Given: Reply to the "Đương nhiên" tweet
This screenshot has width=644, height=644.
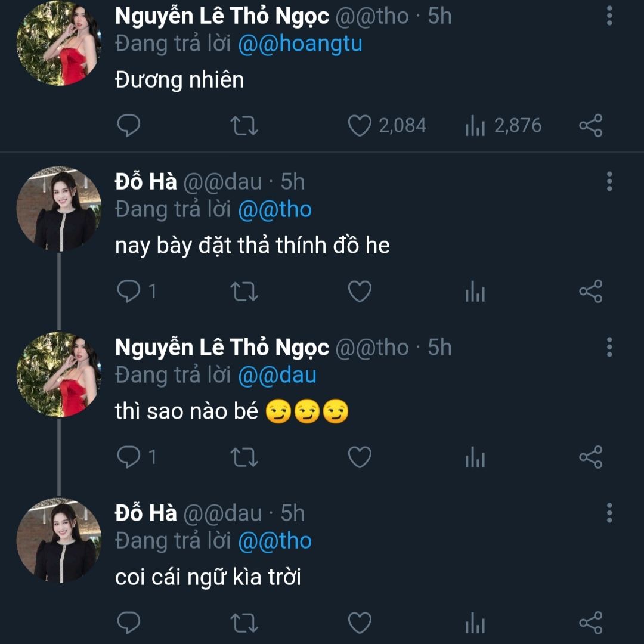Looking at the screenshot, I should coord(129,126).
